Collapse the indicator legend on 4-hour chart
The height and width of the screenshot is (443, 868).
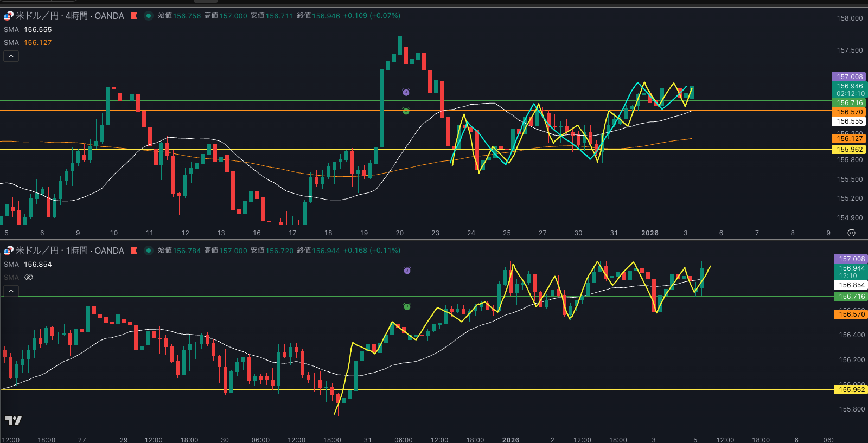11,56
